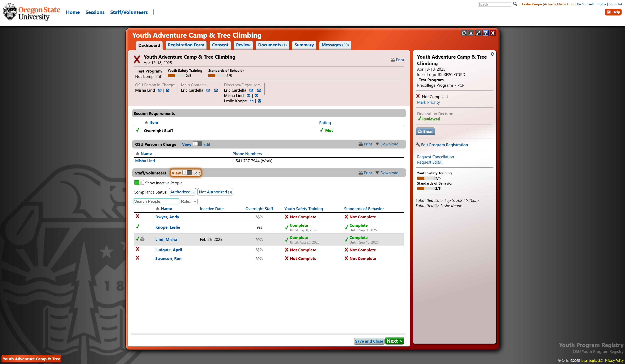Click the Email button in sidebar
This screenshot has width=625, height=364.
(x=425, y=131)
